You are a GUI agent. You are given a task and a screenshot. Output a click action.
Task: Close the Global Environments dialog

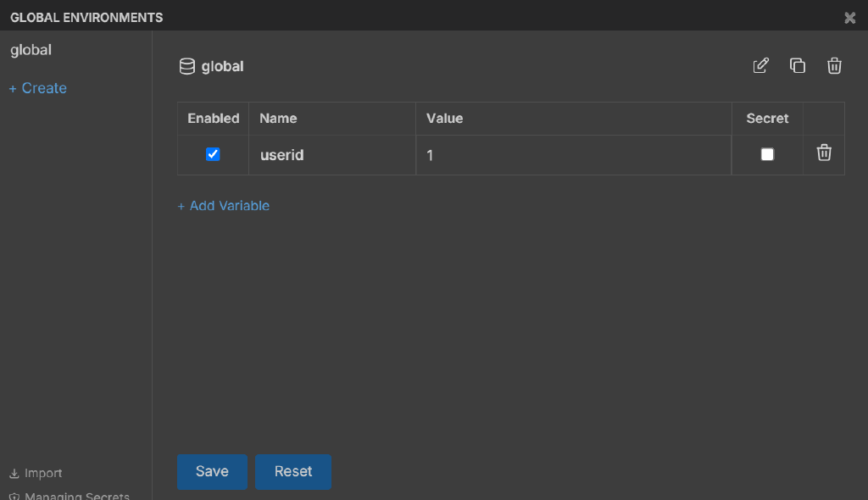click(849, 18)
